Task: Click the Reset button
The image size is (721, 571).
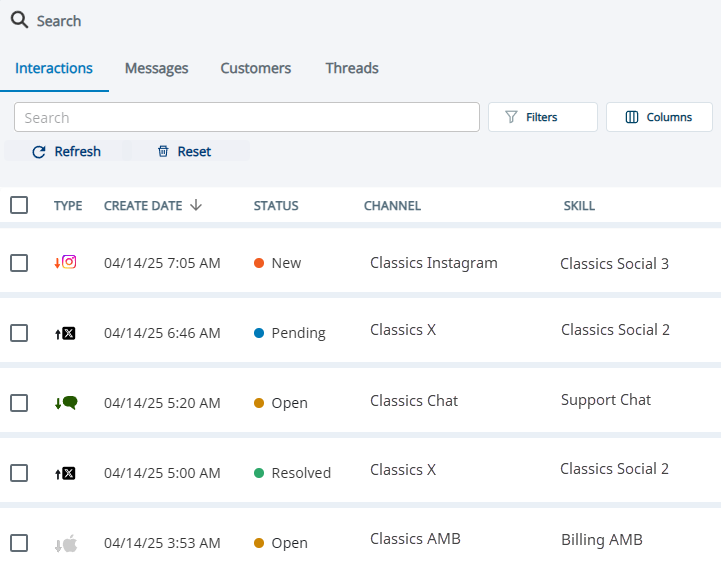Action: coord(184,151)
